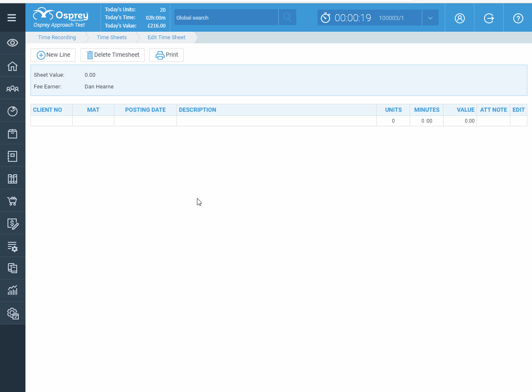The width and height of the screenshot is (532, 392).
Task: Open the documents copy icon in sidebar
Action: click(x=13, y=268)
